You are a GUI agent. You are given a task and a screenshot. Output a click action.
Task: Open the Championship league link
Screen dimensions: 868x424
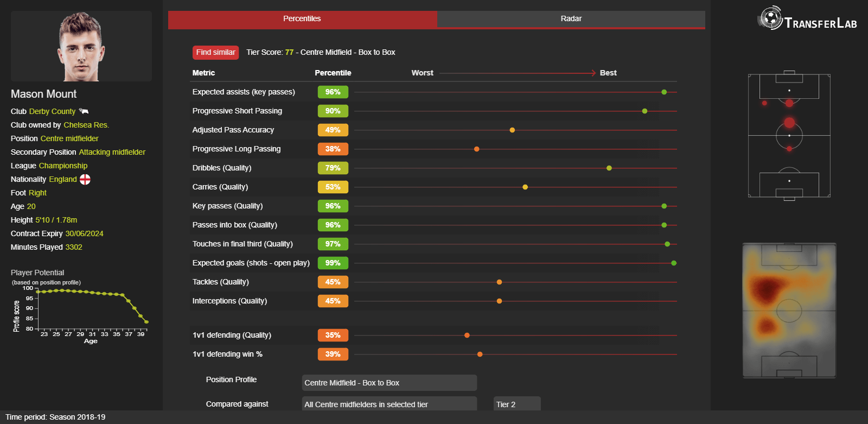coord(63,166)
